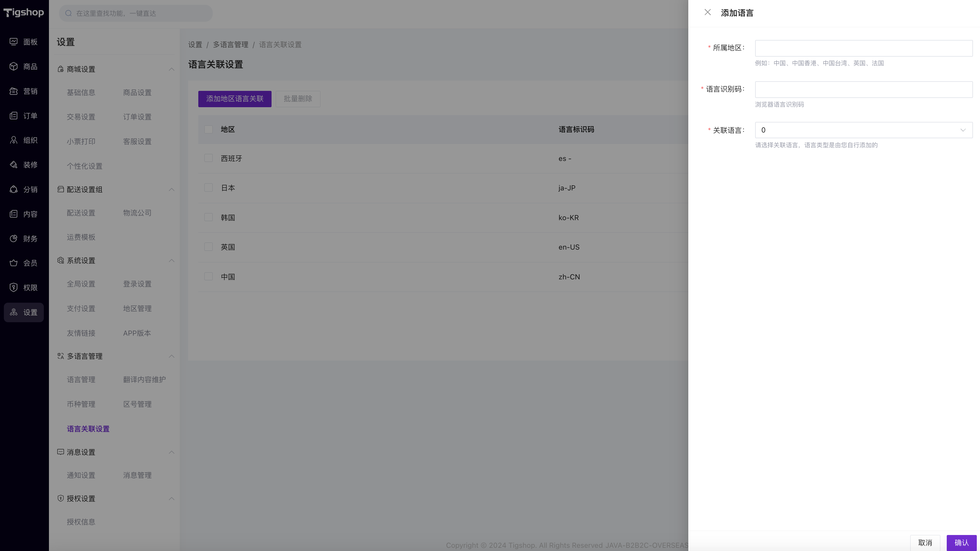Toggle the select-all checkbox beside 地区 header
This screenshot has width=980, height=551.
[209, 129]
